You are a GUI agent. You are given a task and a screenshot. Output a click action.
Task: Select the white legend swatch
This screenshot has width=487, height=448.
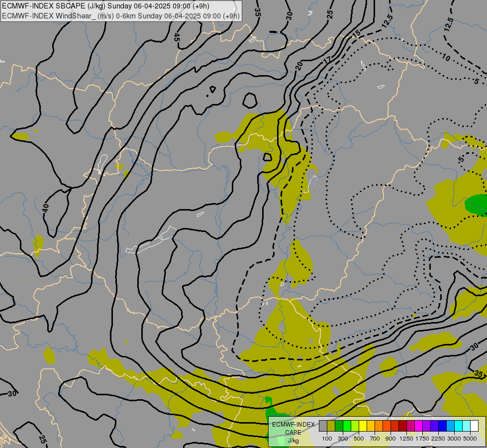474,426
